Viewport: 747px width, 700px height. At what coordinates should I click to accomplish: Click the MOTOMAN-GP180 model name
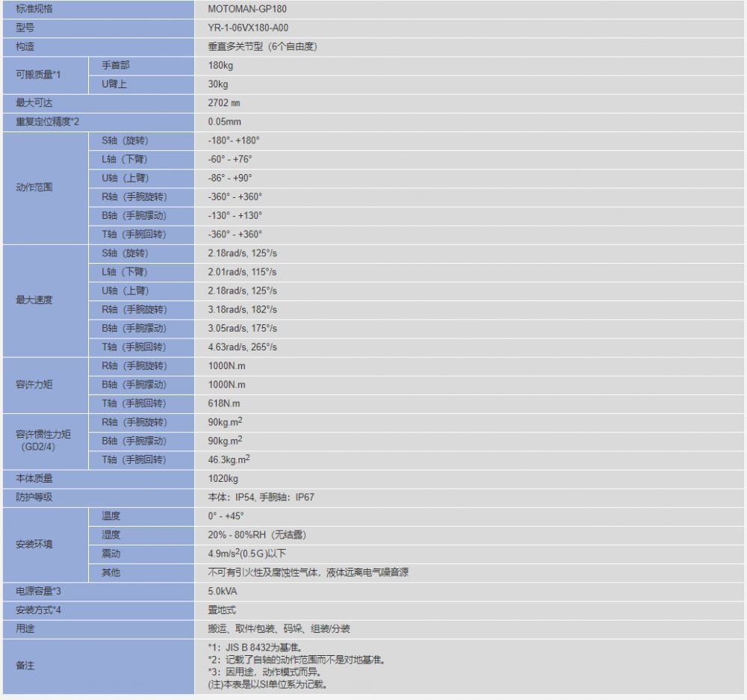pyautogui.click(x=247, y=9)
